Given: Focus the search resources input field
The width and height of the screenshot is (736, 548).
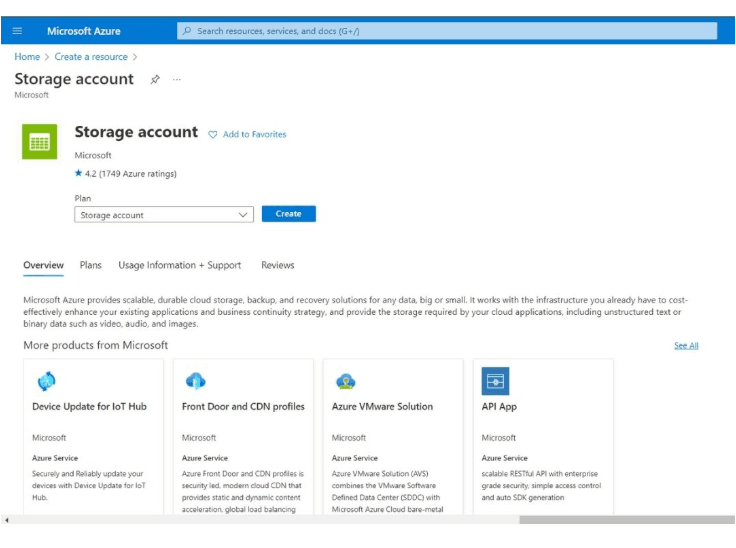Looking at the screenshot, I should coord(447,31).
